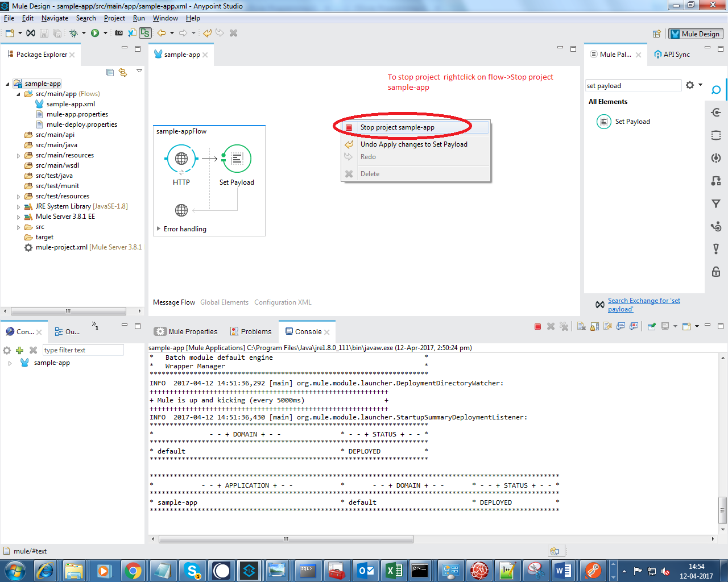
Task: Activate the Mule Palette search magnifier icon
Action: 715,89
